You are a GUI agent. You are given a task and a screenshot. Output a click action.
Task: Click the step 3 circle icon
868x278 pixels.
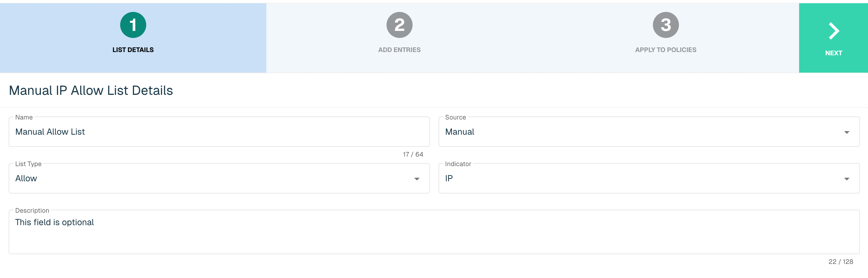coord(665,25)
